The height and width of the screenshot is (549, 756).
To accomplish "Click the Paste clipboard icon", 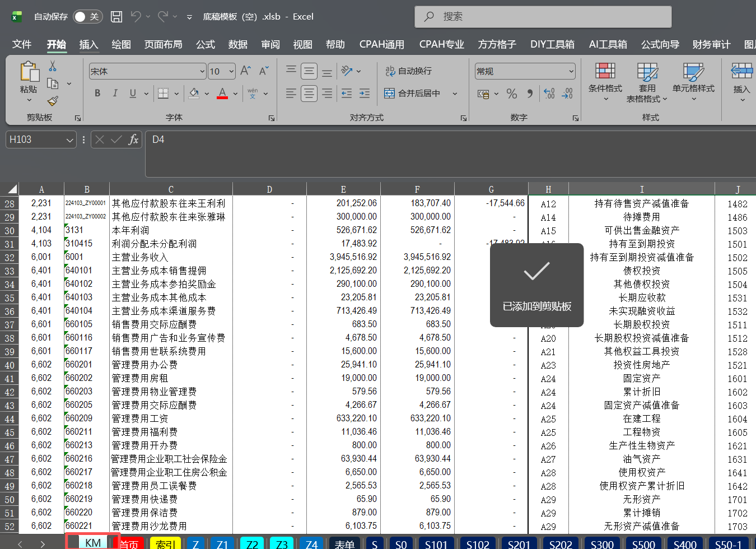I will (29, 72).
